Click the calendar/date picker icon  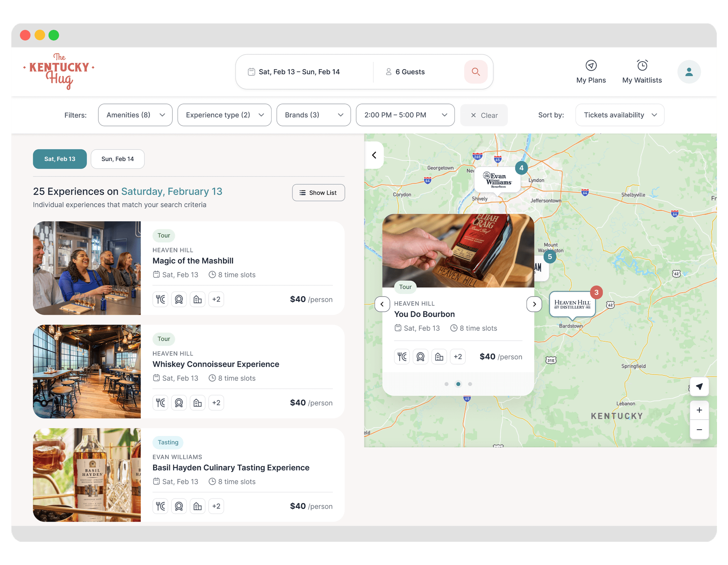click(x=251, y=71)
